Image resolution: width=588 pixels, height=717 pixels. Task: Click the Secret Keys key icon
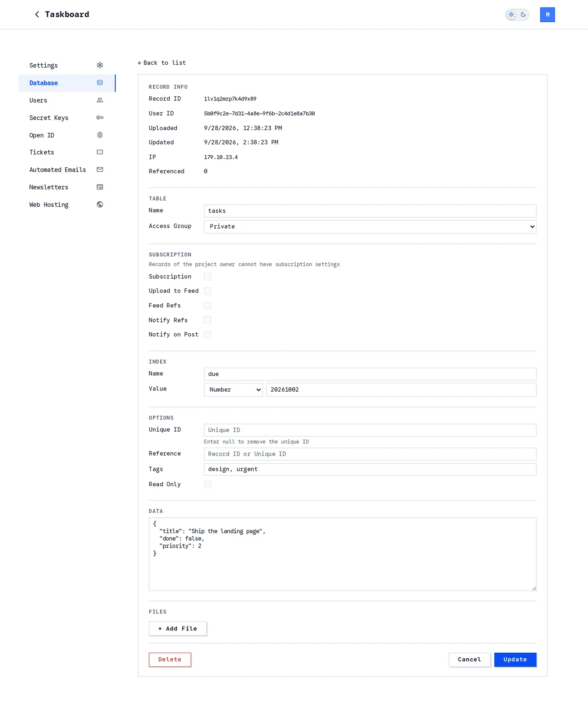(100, 118)
